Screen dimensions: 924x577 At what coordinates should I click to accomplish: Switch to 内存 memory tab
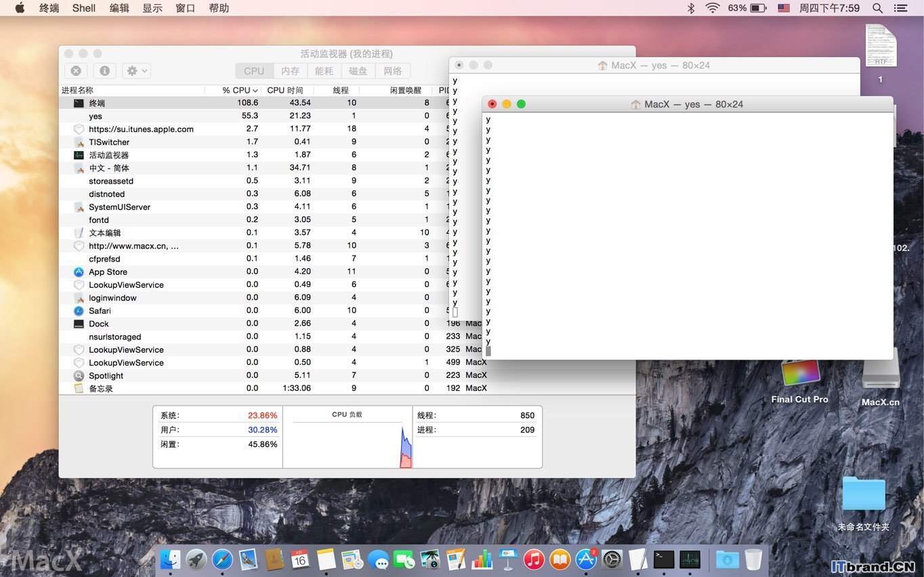[x=290, y=71]
